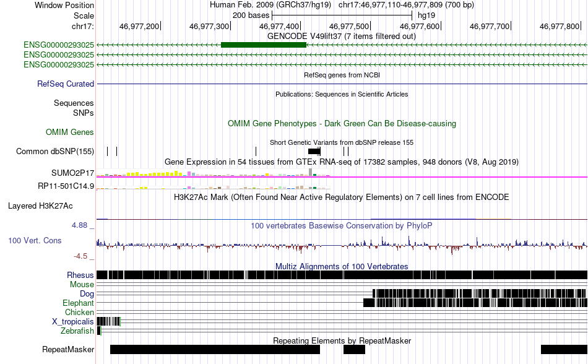588x364 pixels.
Task: Open RefSeq genes from NCBI title
Action: click(342, 75)
